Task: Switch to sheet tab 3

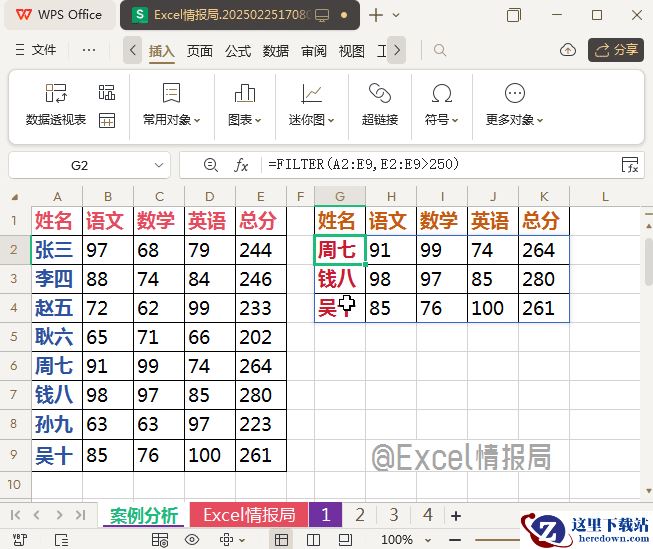Action: click(x=394, y=515)
